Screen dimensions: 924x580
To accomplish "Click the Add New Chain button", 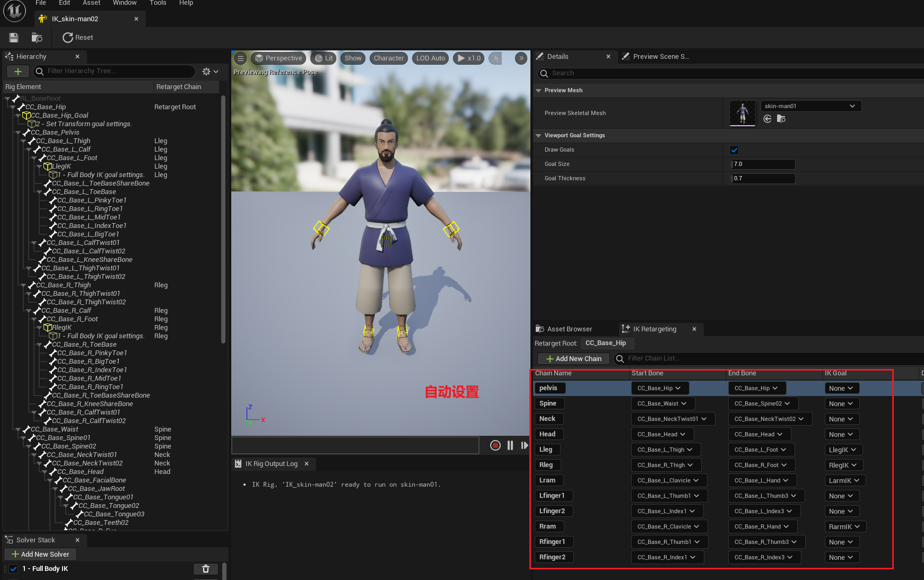I will 573,359.
